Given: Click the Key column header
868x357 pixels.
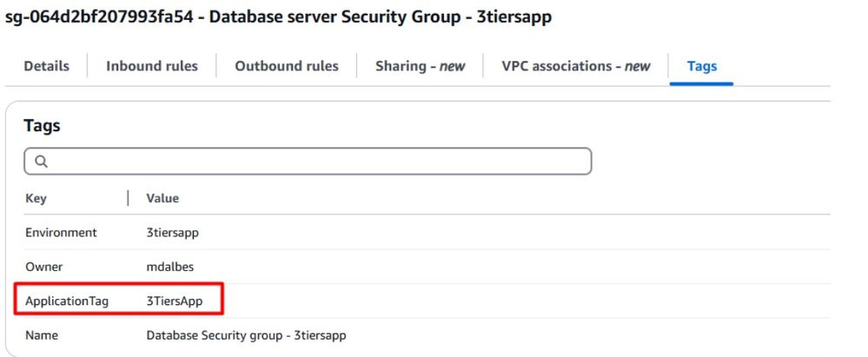Looking at the screenshot, I should pyautogui.click(x=36, y=198).
